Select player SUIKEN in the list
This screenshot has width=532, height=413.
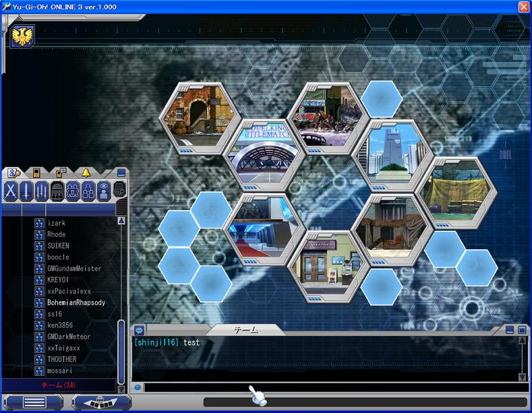click(58, 246)
